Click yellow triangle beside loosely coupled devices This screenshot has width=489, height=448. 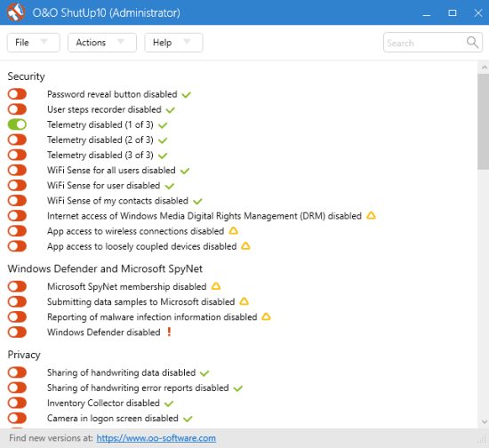click(245, 246)
